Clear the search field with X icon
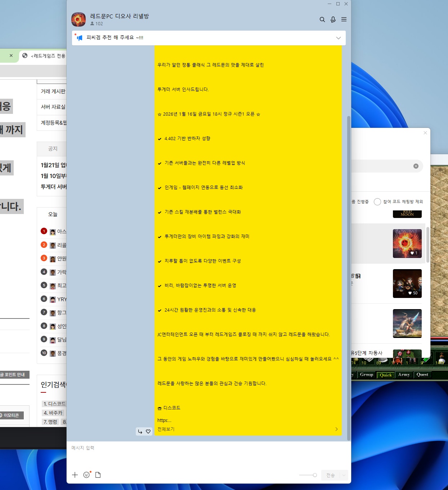Viewport: 448px width, 490px height. pyautogui.click(x=416, y=166)
